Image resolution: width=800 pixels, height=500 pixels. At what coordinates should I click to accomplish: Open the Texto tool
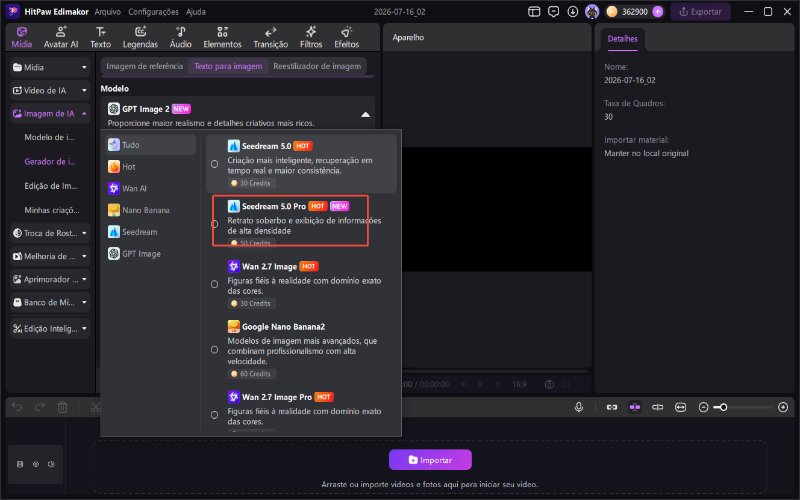[x=101, y=37]
